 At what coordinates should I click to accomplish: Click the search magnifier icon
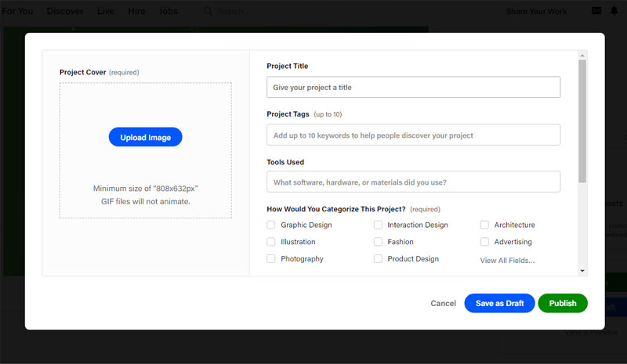click(208, 12)
